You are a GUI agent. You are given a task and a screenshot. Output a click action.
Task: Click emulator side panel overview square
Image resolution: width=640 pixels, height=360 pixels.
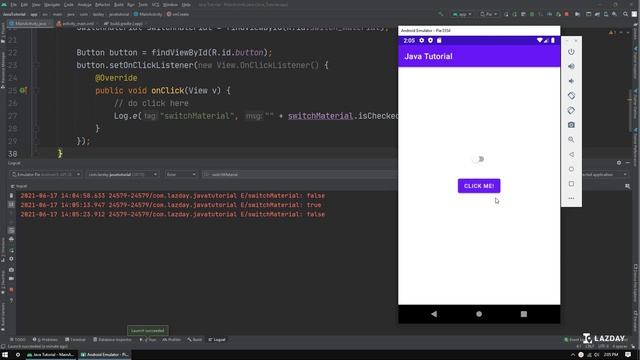(571, 184)
